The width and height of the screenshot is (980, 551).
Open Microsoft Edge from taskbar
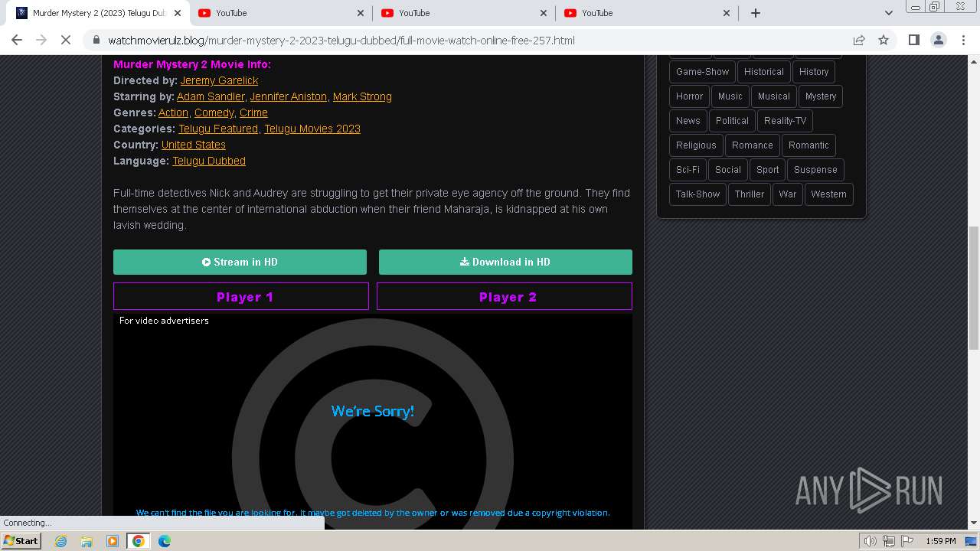tap(165, 541)
